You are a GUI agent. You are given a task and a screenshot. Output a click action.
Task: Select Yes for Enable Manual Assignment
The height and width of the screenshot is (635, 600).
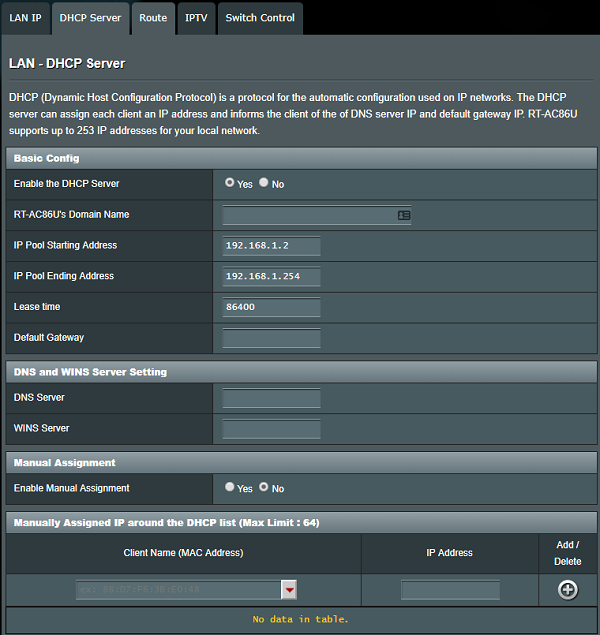click(230, 487)
